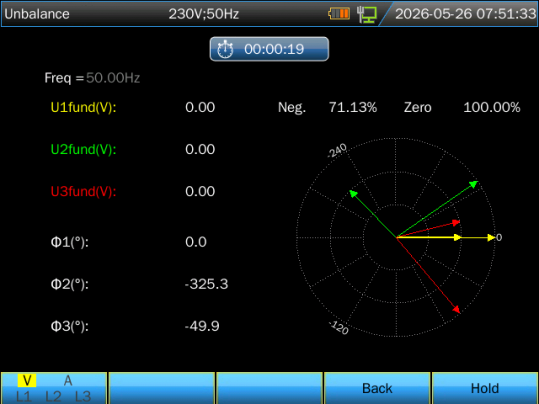Click the date and time display
The height and width of the screenshot is (404, 539).
465,14
